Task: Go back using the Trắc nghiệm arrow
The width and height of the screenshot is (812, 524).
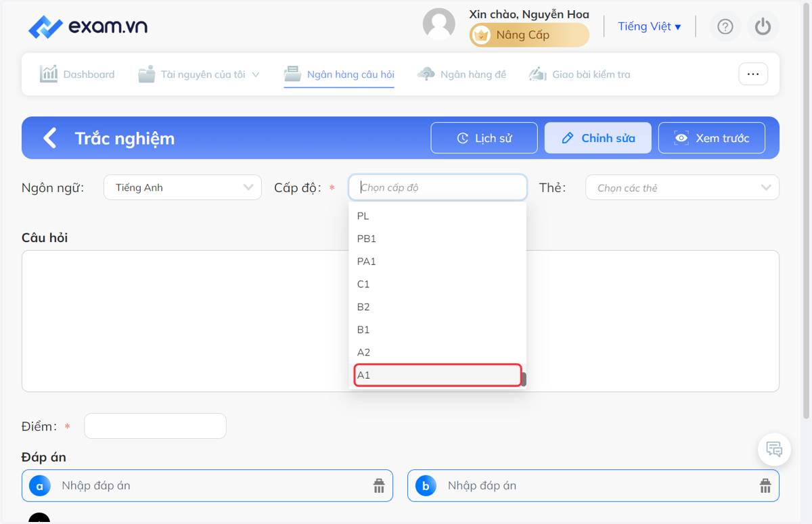Action: point(50,138)
